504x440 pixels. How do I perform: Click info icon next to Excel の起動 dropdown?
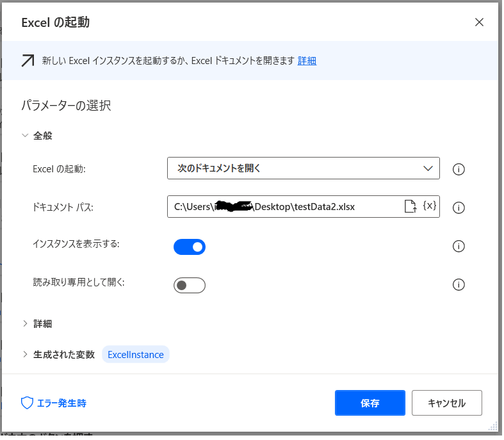459,169
